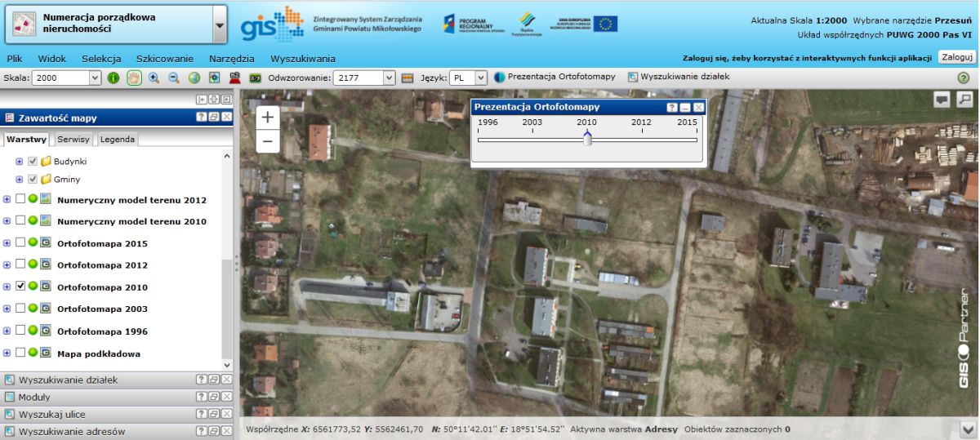
Task: Enable the Ortofotomapa 2015 layer checkbox
Action: [20, 243]
